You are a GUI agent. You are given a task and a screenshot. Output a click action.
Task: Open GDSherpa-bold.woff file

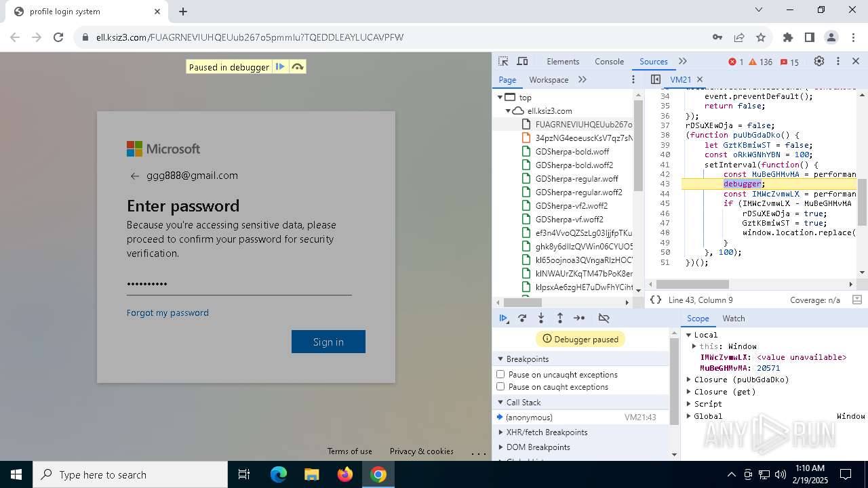pos(572,152)
